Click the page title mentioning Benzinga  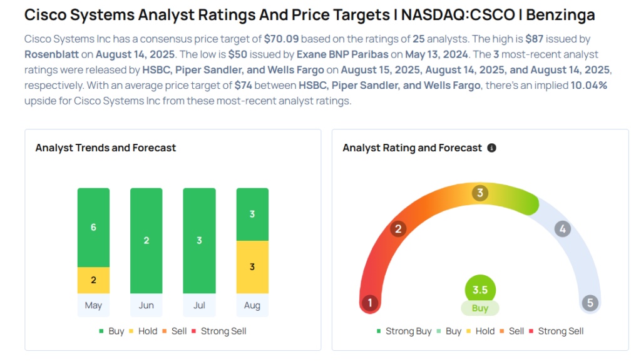[x=309, y=14]
